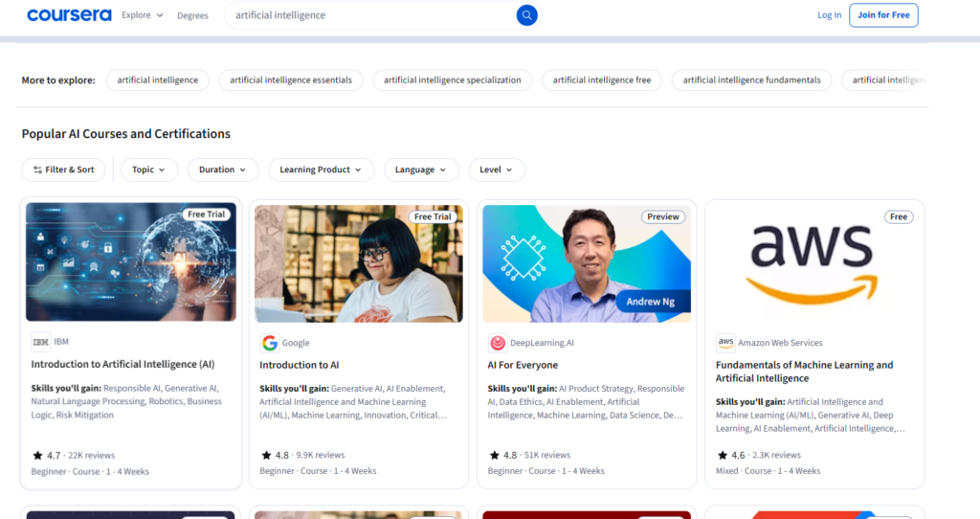Open the Level filter dropdown
980x519 pixels.
(496, 169)
